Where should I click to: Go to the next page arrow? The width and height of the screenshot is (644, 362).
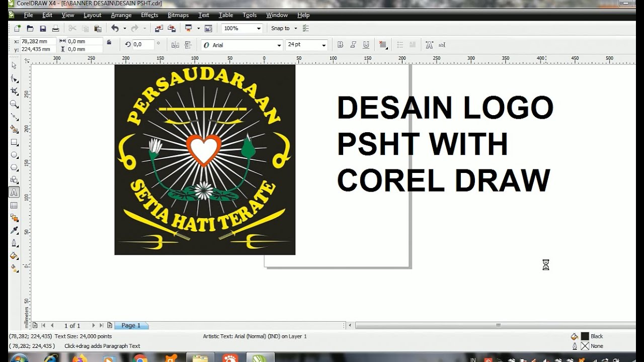point(93,325)
